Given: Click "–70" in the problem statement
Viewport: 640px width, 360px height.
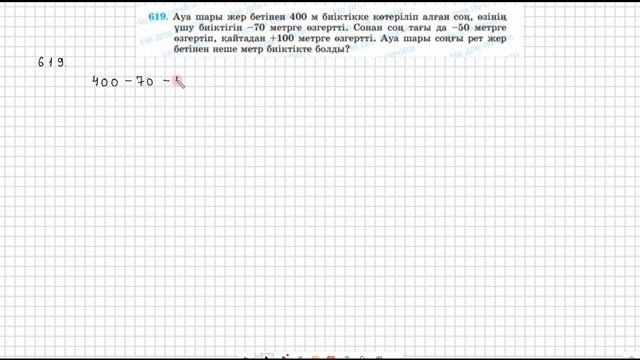Looking at the screenshot, I should point(256,27).
